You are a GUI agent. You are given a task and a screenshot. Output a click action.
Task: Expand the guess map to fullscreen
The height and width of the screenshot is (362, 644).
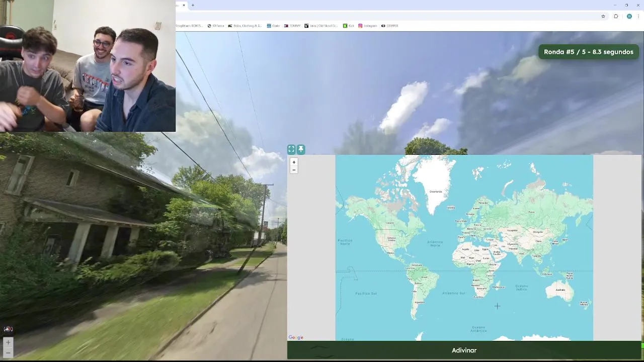[x=291, y=149]
